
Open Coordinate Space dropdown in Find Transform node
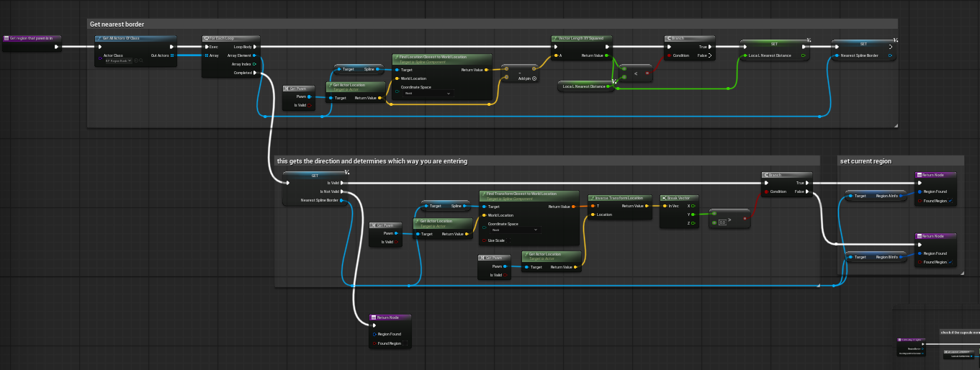pyautogui.click(x=515, y=230)
